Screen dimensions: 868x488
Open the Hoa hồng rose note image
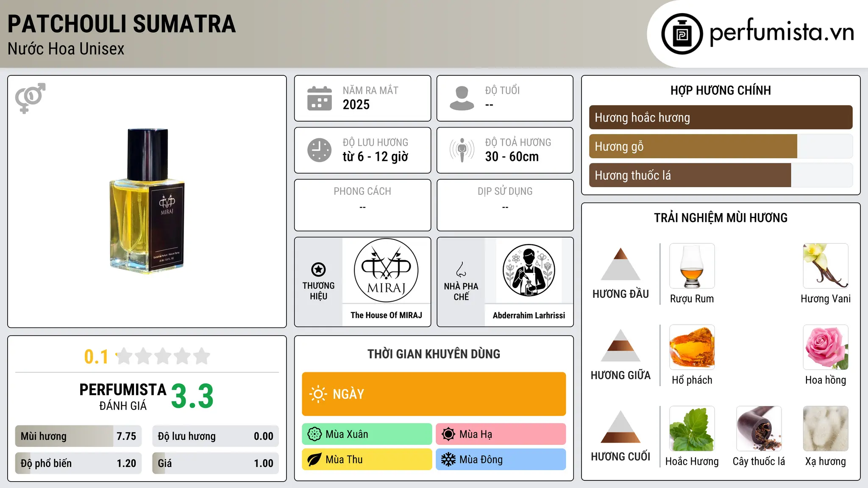[x=826, y=347]
